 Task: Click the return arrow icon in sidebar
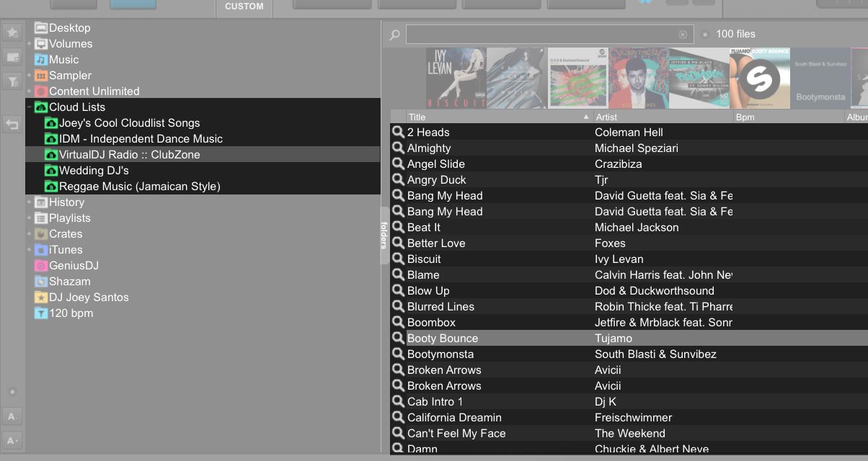point(12,125)
